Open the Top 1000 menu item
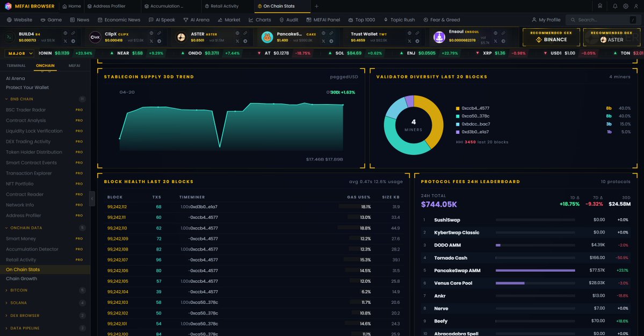Screen dimensions: 644x336 tap(361, 20)
